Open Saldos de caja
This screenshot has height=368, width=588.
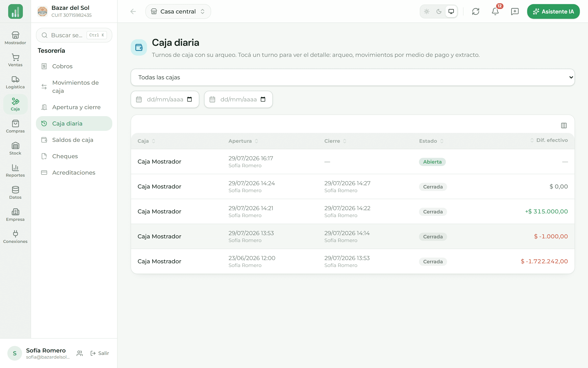(74, 140)
